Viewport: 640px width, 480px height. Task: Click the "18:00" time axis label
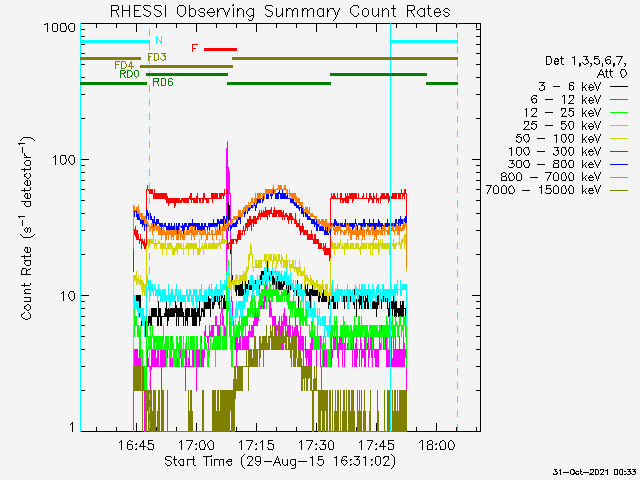point(436,445)
